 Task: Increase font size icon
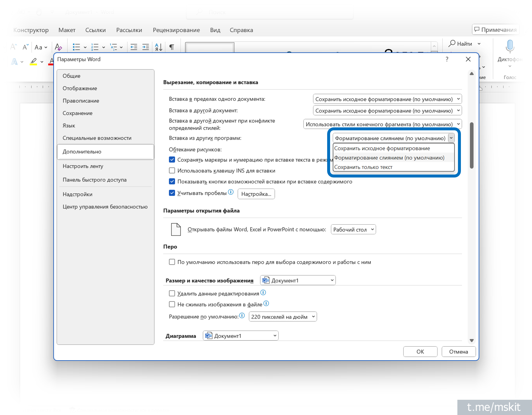point(13,47)
